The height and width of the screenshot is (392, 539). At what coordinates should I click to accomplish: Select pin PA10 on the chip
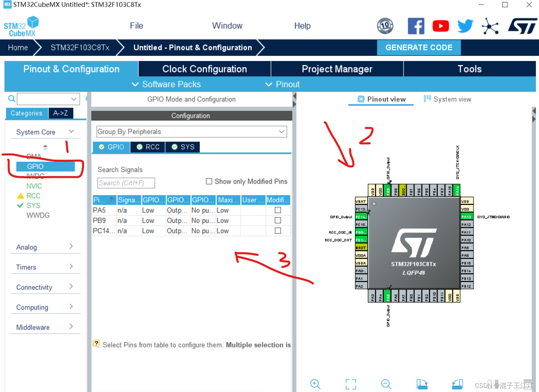point(467,240)
